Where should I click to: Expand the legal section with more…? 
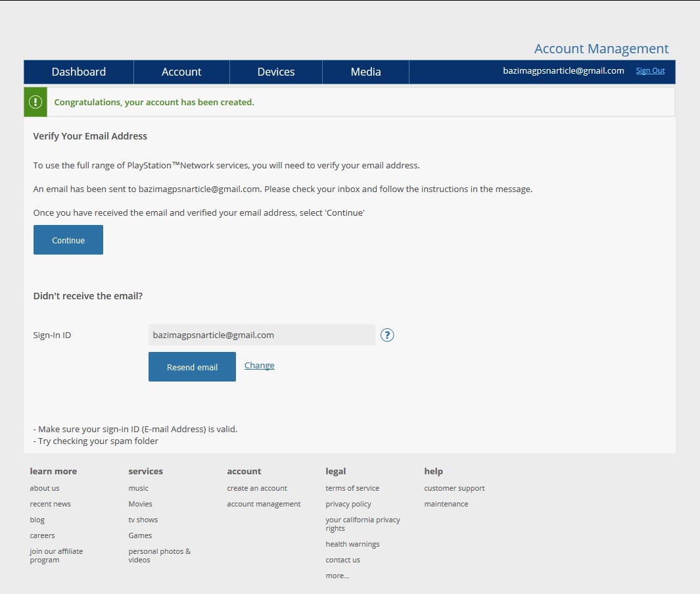(337, 576)
